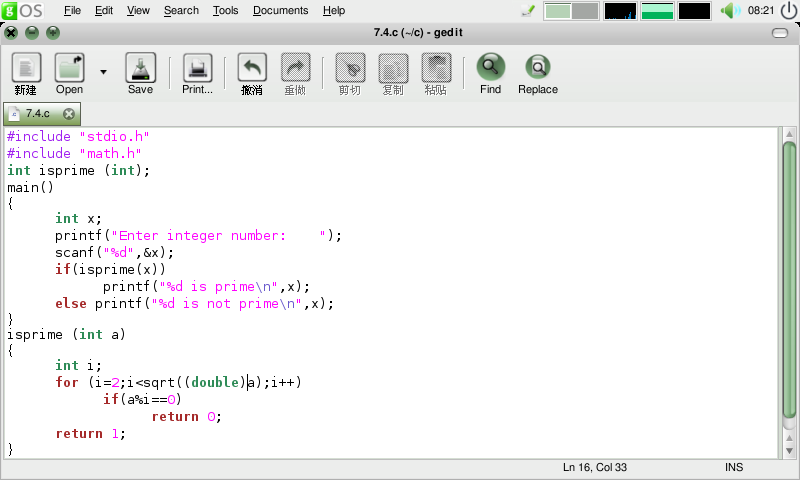
Task: Click the 'isprime (int a)' definition line
Action: (x=66, y=335)
